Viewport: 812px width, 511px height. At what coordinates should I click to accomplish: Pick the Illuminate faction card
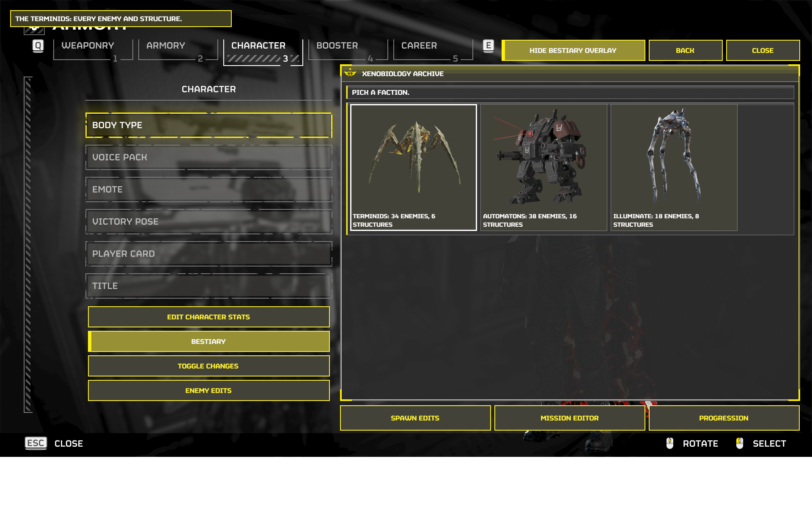[674, 168]
